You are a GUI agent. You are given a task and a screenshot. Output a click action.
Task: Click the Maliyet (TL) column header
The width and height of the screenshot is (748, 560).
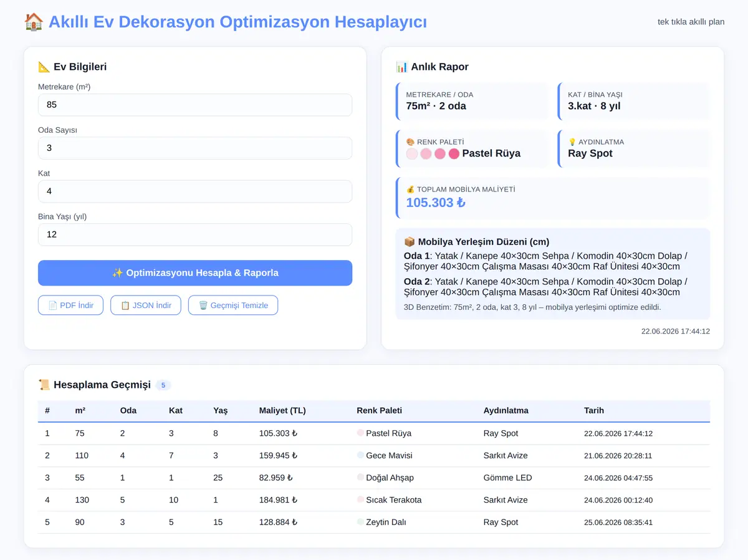click(x=282, y=410)
